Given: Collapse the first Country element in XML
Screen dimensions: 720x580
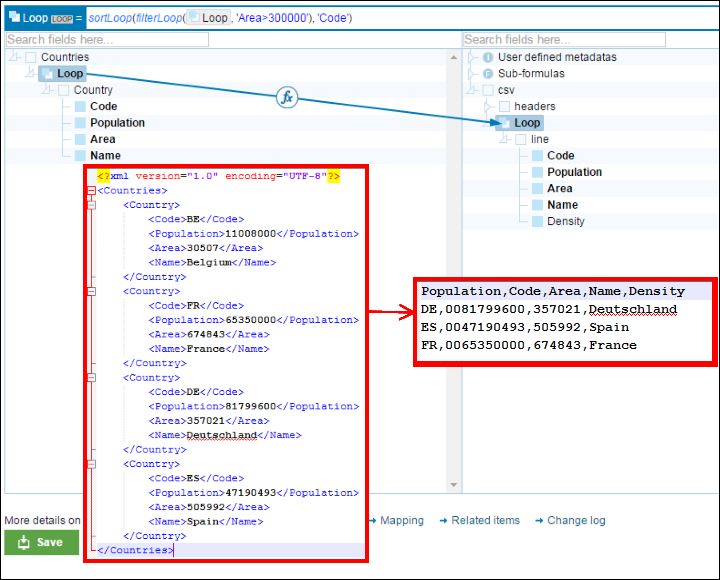Looking at the screenshot, I should (91, 205).
